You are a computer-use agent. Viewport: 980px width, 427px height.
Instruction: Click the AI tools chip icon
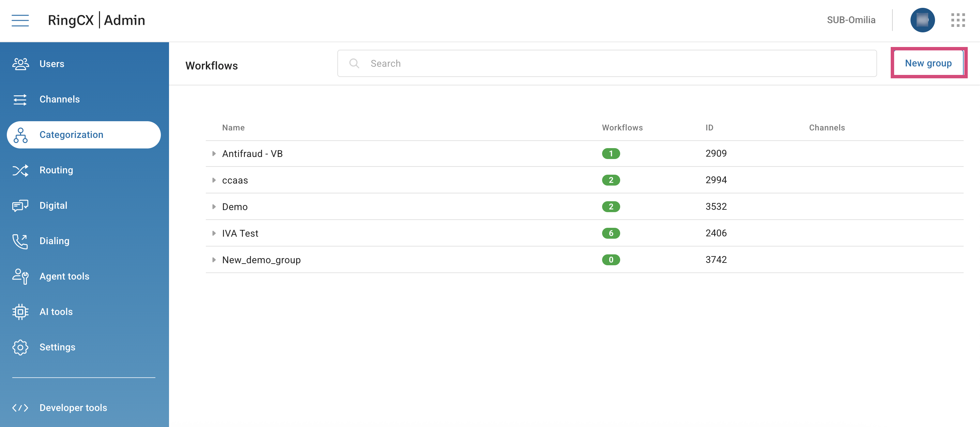tap(20, 312)
